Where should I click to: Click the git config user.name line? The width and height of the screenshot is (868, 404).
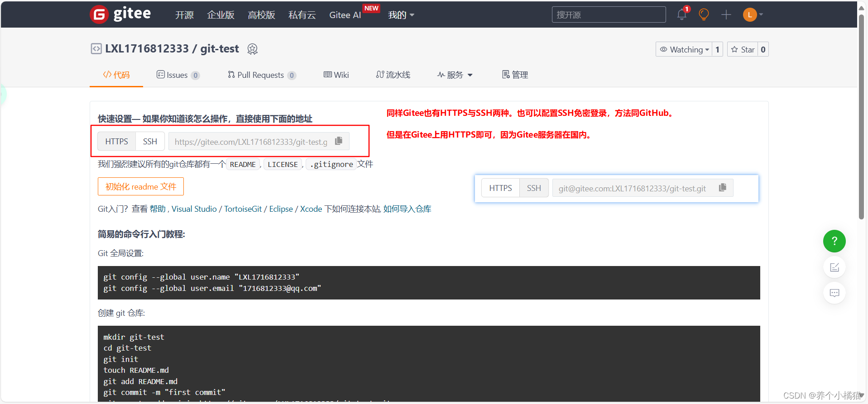(201, 277)
